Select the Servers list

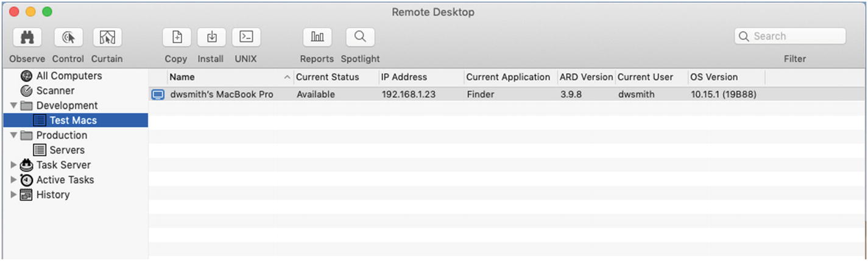coord(67,150)
